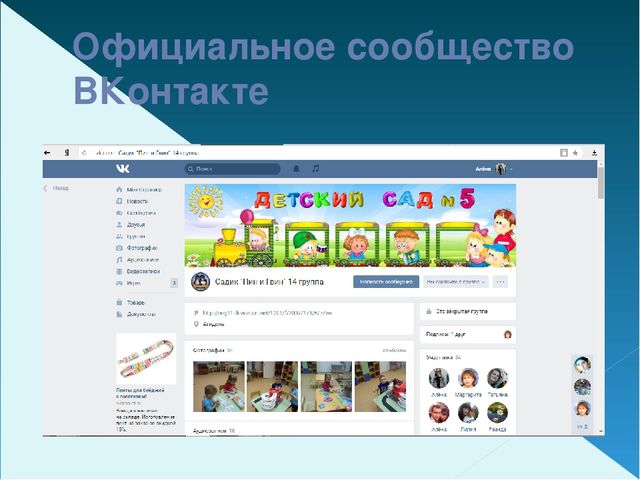Viewport: 640px width, 480px height.
Task: Click the bag icon next to Товары
Action: pos(119,302)
